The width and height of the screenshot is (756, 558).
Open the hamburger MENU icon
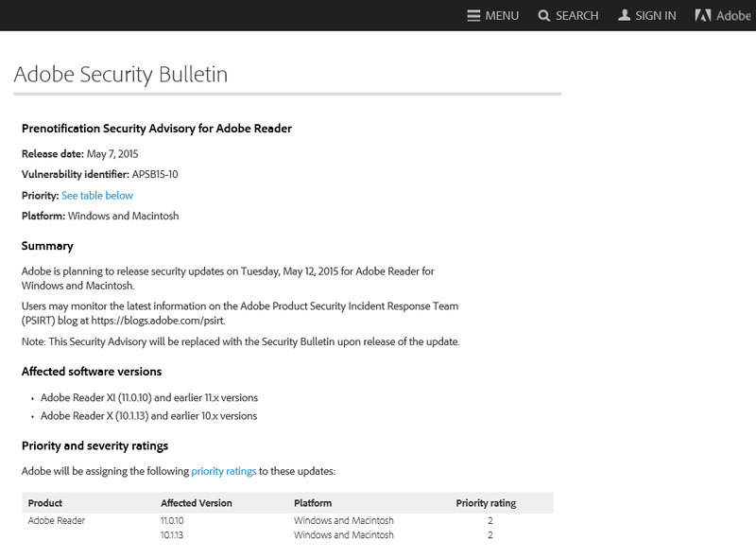point(473,15)
